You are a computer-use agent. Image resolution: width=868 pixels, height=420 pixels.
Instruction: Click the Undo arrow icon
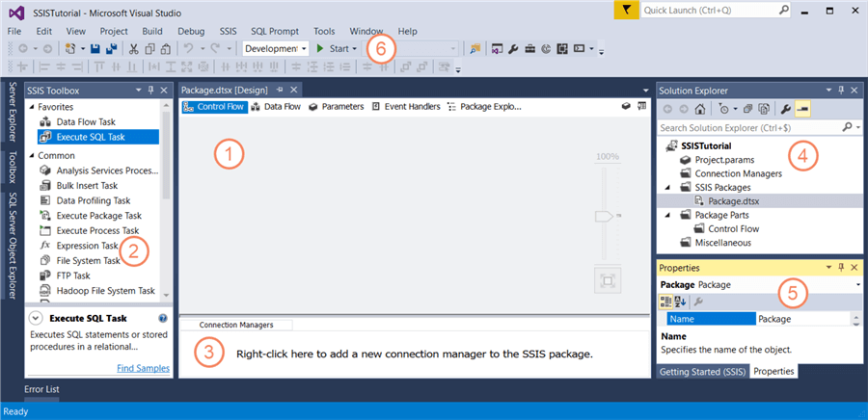(189, 48)
